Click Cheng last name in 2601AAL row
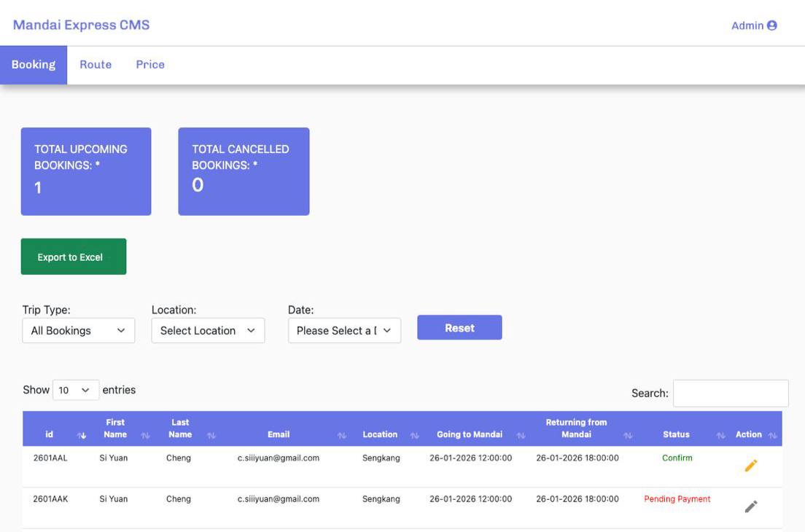This screenshot has height=532, width=805. (x=178, y=458)
